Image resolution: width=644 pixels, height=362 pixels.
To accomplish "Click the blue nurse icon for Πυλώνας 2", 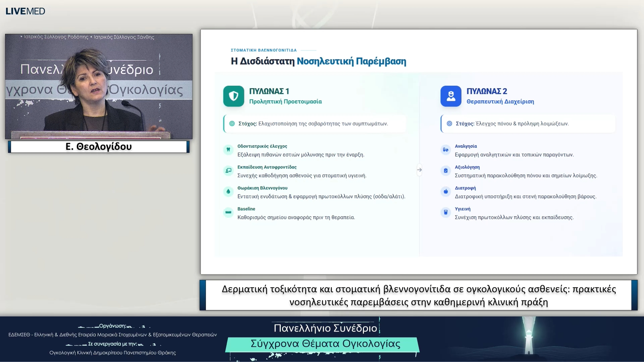I will coord(451,96).
